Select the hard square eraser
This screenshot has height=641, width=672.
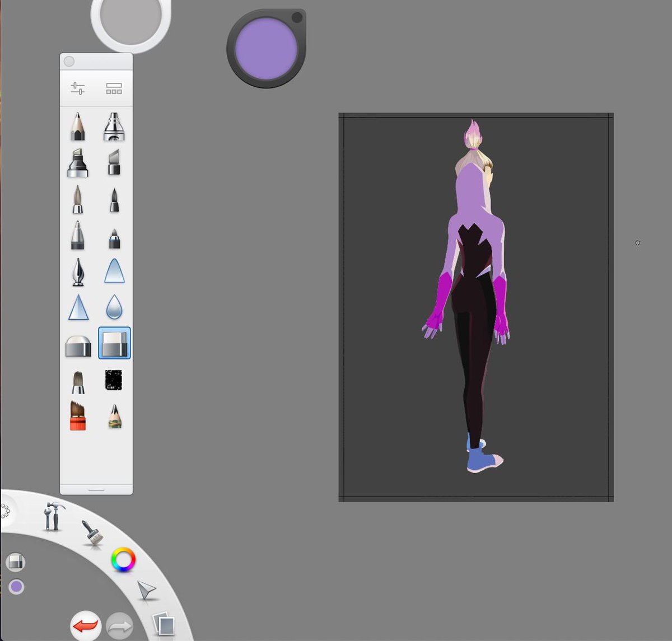coord(114,343)
